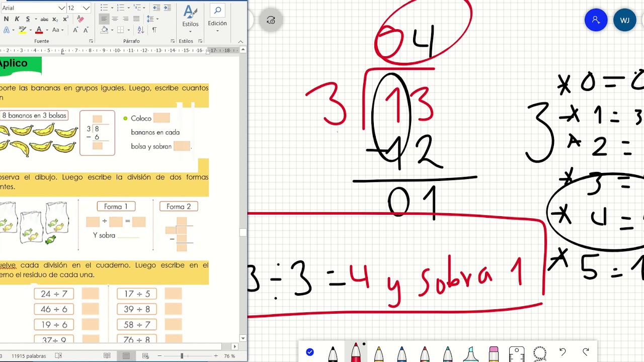The width and height of the screenshot is (644, 362).
Task: Open Estilos pane launcher
Action: pyautogui.click(x=201, y=41)
